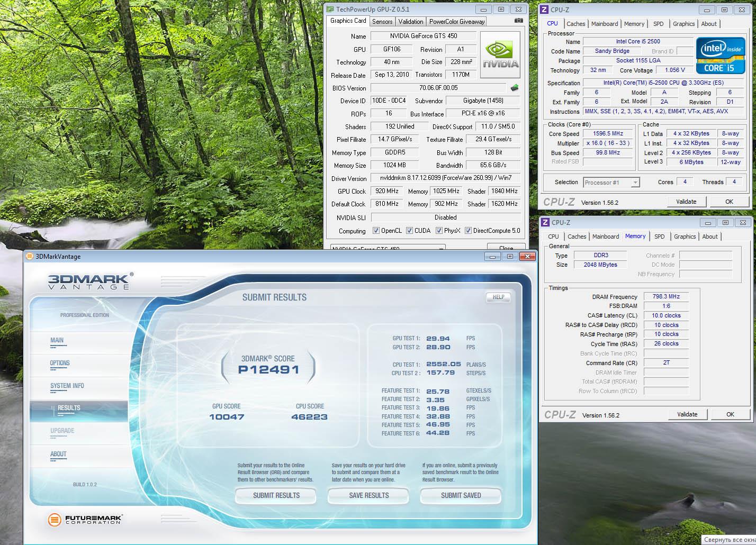Click the SAVE RESULTS button

pyautogui.click(x=368, y=495)
